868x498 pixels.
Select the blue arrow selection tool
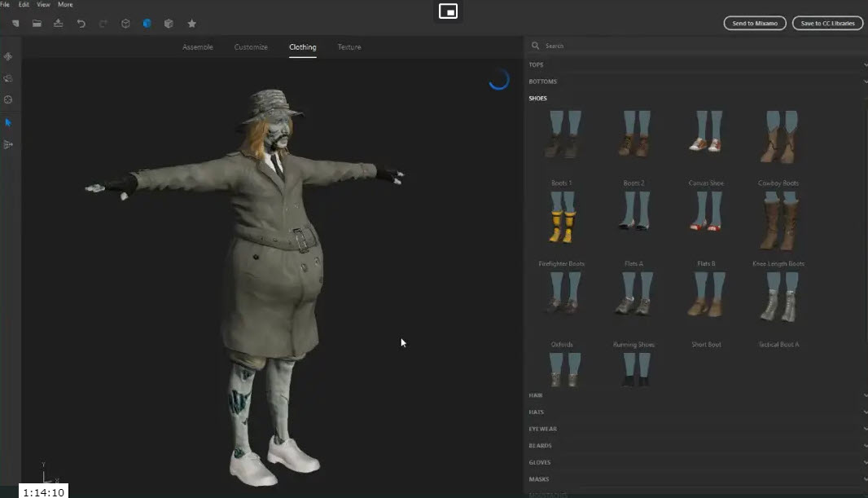click(8, 122)
